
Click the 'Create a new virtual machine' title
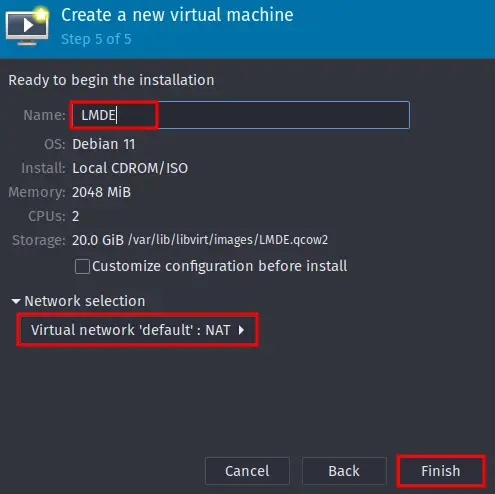point(177,15)
